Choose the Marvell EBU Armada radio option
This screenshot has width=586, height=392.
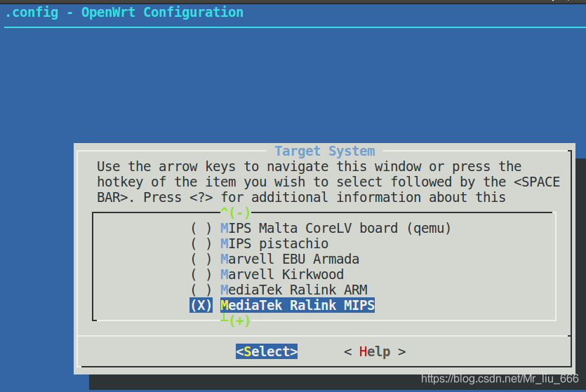click(201, 259)
